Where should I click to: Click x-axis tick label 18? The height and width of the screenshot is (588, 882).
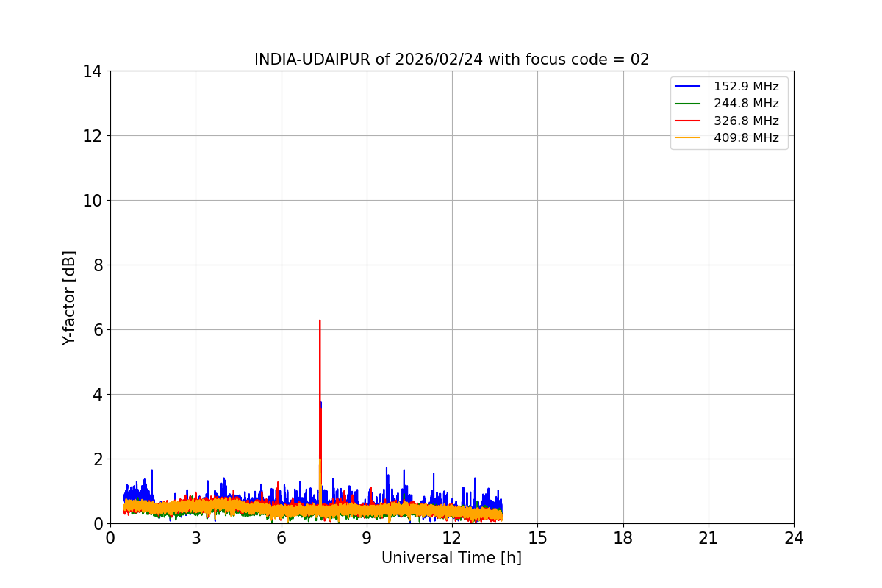point(623,537)
